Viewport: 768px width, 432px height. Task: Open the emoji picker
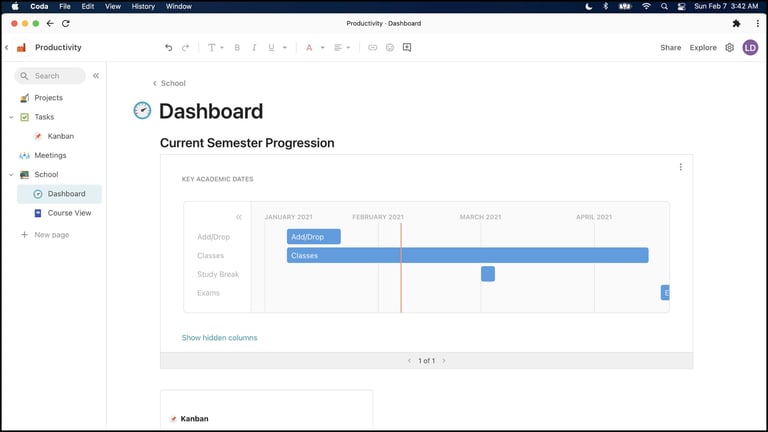click(x=389, y=48)
